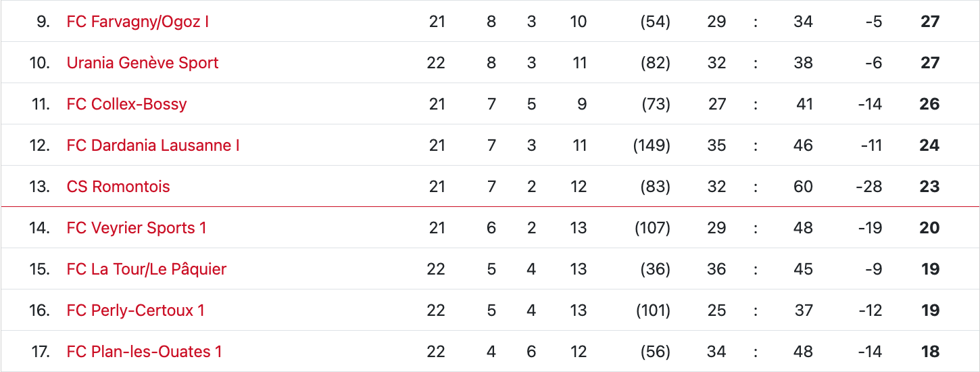Click the (149) fair-play value in brackets
Image resolution: width=980 pixels, height=372 pixels.
(x=652, y=145)
